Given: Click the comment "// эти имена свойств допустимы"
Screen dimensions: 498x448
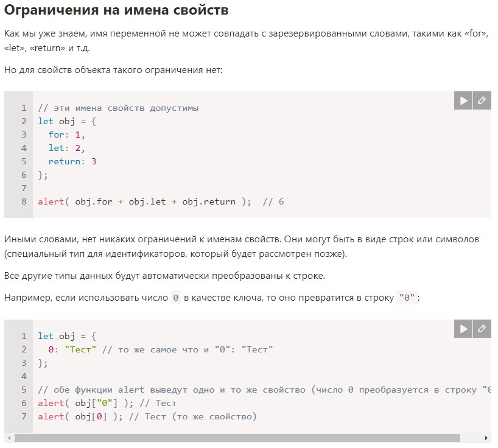Looking at the screenshot, I should pyautogui.click(x=118, y=108).
